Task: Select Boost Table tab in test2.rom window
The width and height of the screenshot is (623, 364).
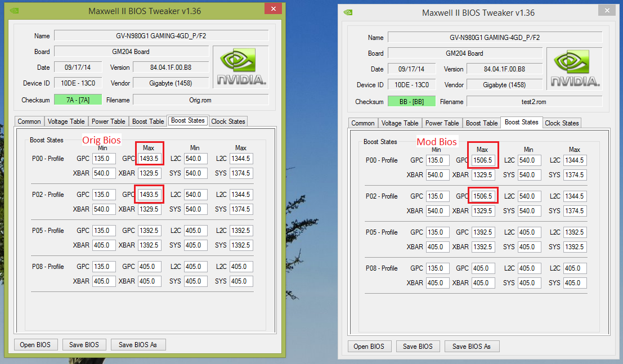Action: coord(482,123)
